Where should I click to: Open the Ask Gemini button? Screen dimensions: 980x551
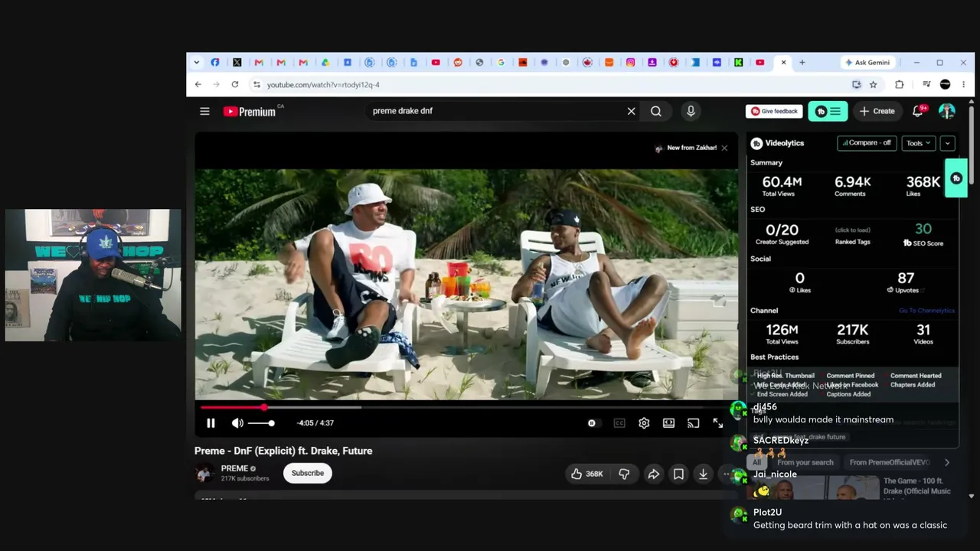[867, 63]
